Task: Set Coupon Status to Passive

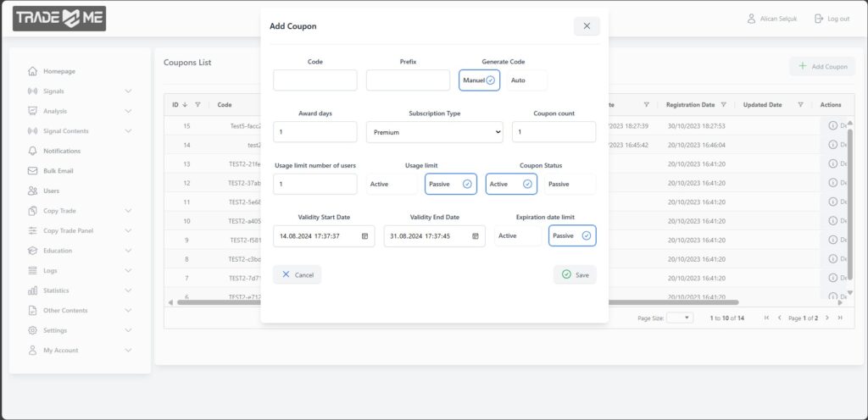Action: click(569, 184)
